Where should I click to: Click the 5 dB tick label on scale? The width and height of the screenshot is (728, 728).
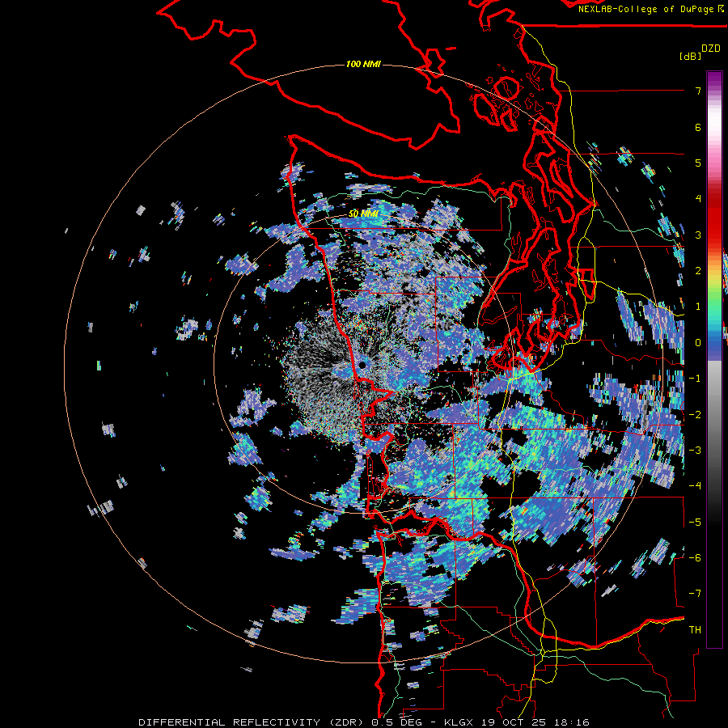698,163
